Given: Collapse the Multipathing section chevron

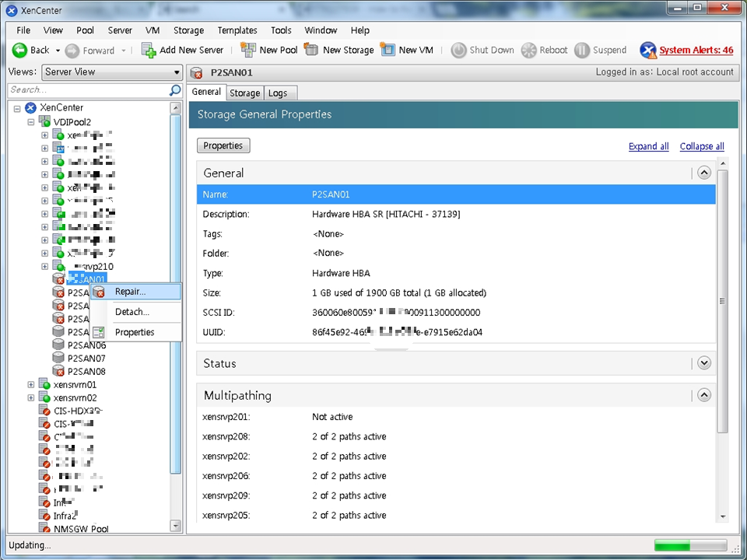Looking at the screenshot, I should pyautogui.click(x=704, y=395).
